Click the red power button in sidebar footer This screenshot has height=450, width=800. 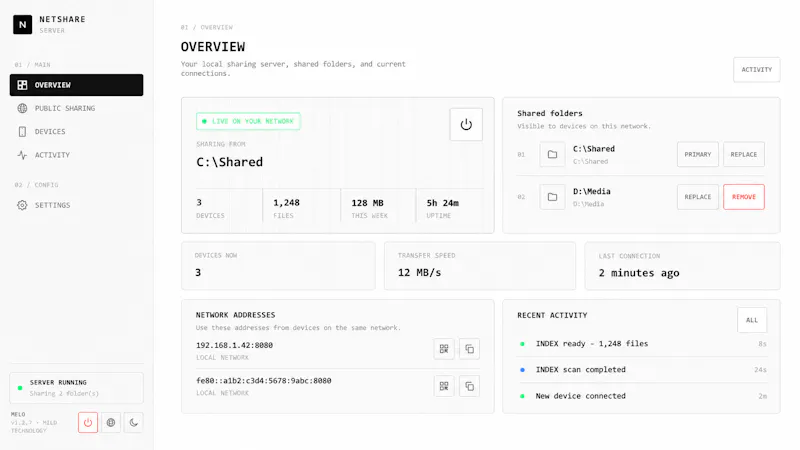click(x=88, y=422)
